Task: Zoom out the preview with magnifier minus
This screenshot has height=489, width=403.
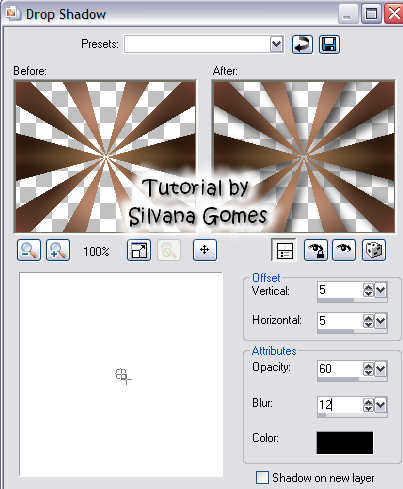Action: click(x=29, y=250)
